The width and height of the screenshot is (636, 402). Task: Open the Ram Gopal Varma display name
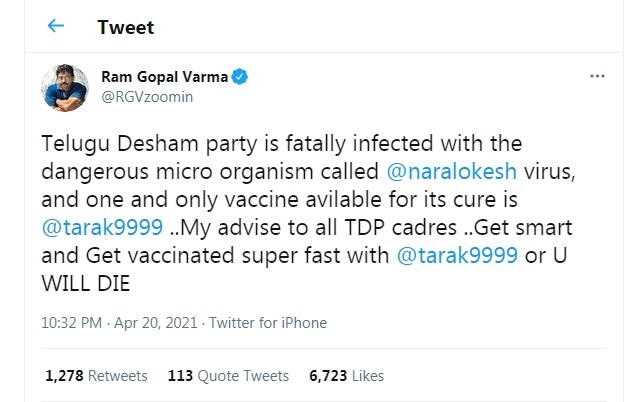pyautogui.click(x=166, y=76)
